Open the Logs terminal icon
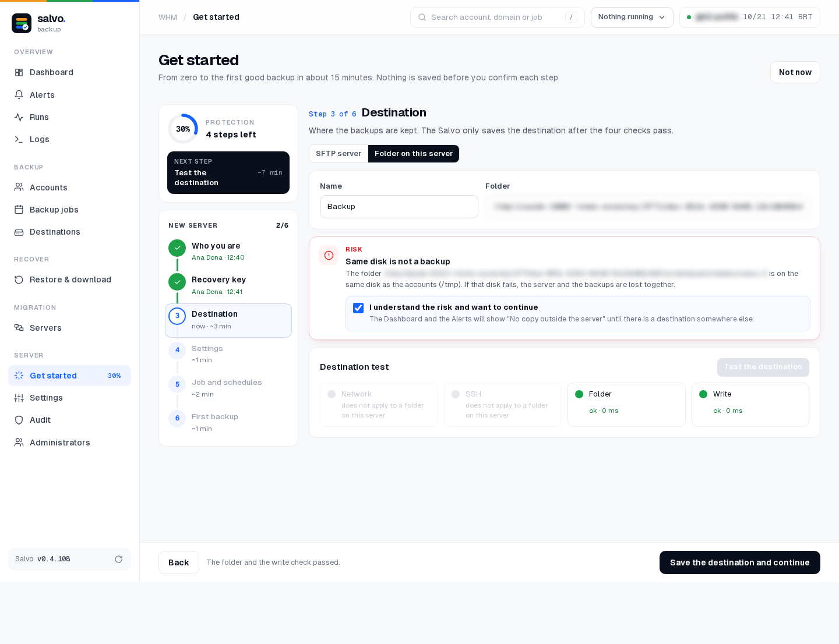Image resolution: width=839 pixels, height=644 pixels. (19, 139)
